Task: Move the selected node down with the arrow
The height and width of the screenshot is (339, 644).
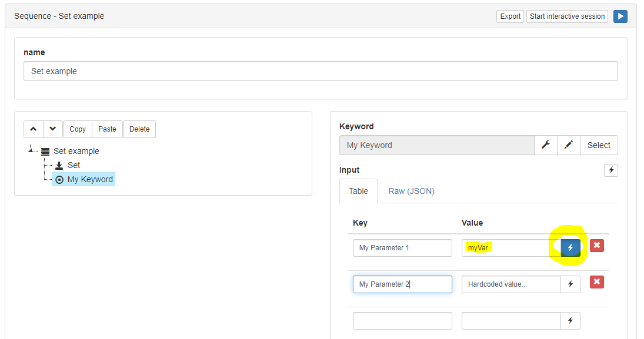Action: [52, 129]
